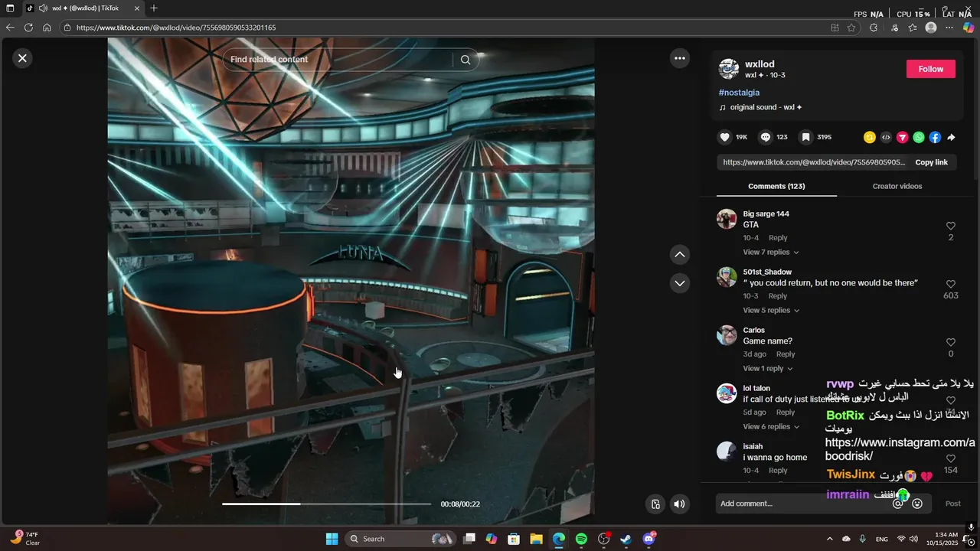Expand View 5 replies

(x=770, y=311)
